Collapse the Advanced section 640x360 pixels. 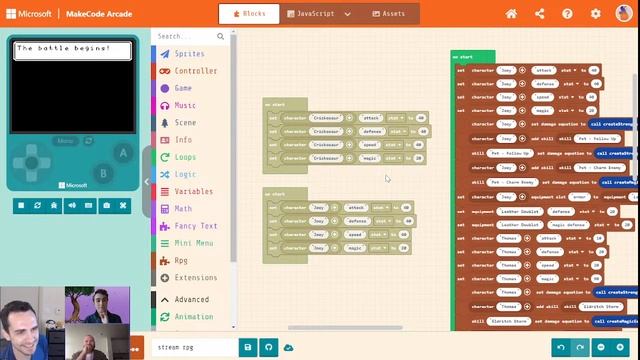tap(190, 300)
